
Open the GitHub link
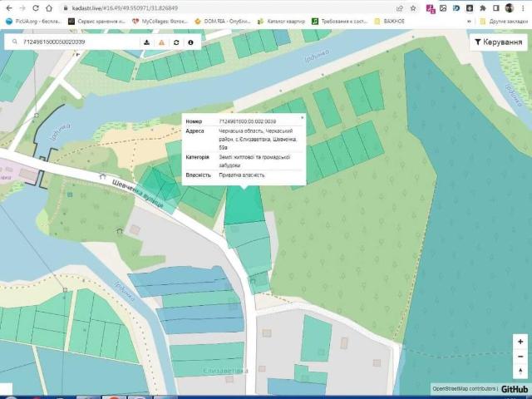tap(515, 389)
